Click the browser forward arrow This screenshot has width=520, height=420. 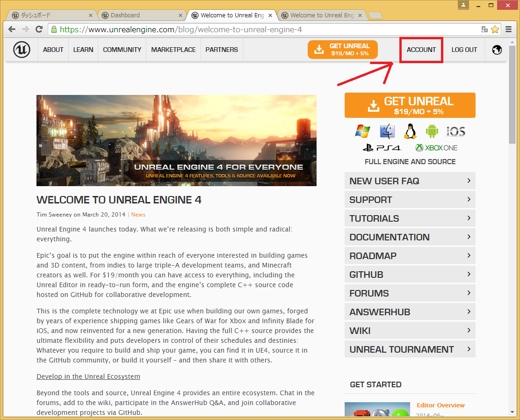point(26,29)
